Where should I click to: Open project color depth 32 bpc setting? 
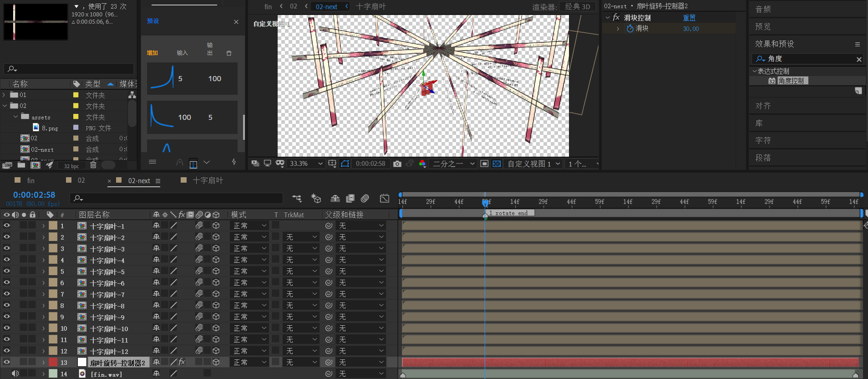pos(71,166)
